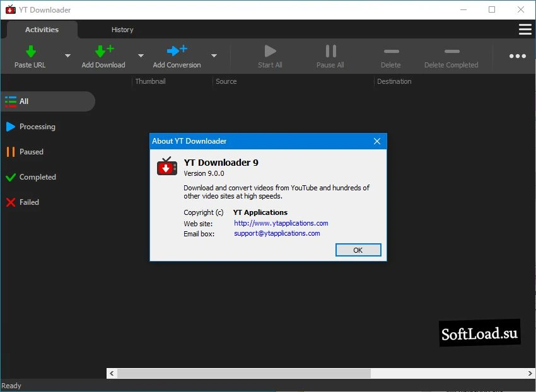Screen dimensions: 536x392
Task: Click the Delete toolbar icon
Action: coord(392,51)
